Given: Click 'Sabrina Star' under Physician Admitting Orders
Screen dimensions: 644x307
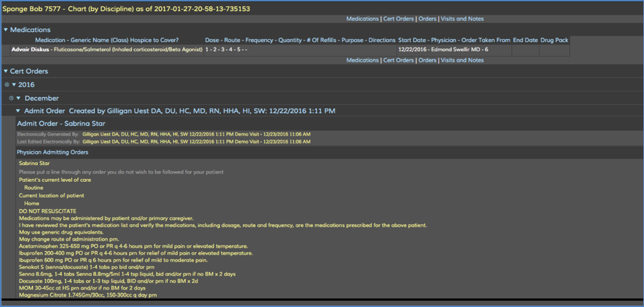Looking at the screenshot, I should pyautogui.click(x=34, y=164).
